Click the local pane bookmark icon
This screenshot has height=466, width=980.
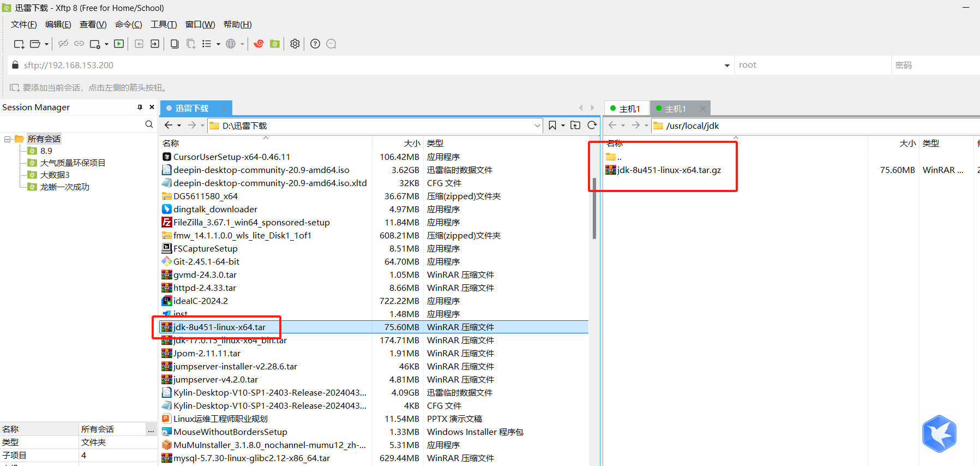pyautogui.click(x=552, y=126)
